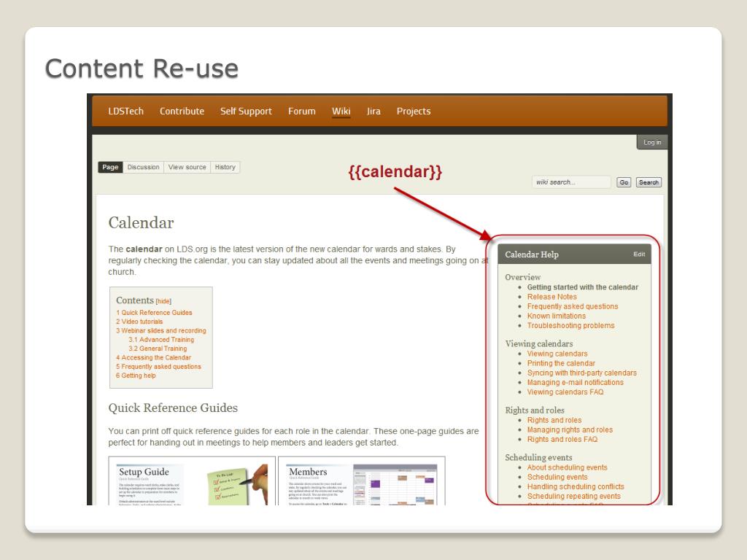The image size is (747, 560).
Task: Jump to 6 Getting help
Action: [136, 376]
